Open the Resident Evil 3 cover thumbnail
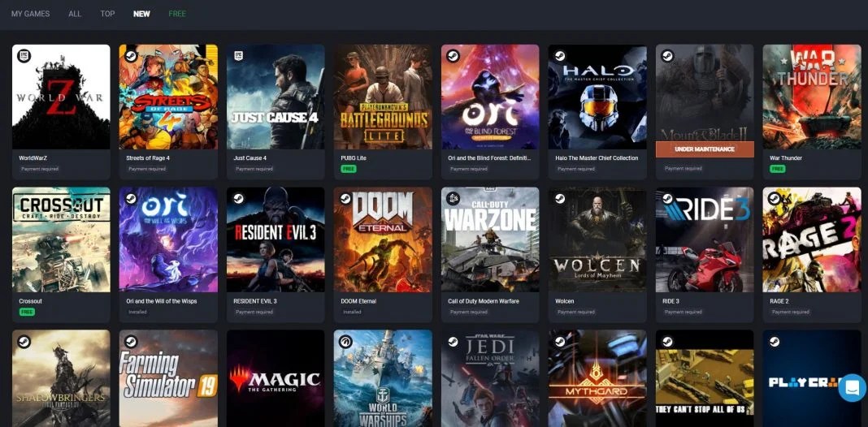868x427 pixels. coord(276,239)
